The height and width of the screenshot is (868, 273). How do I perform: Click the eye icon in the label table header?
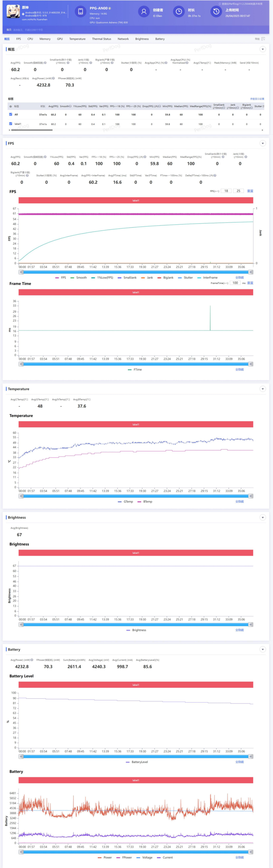(x=10, y=106)
